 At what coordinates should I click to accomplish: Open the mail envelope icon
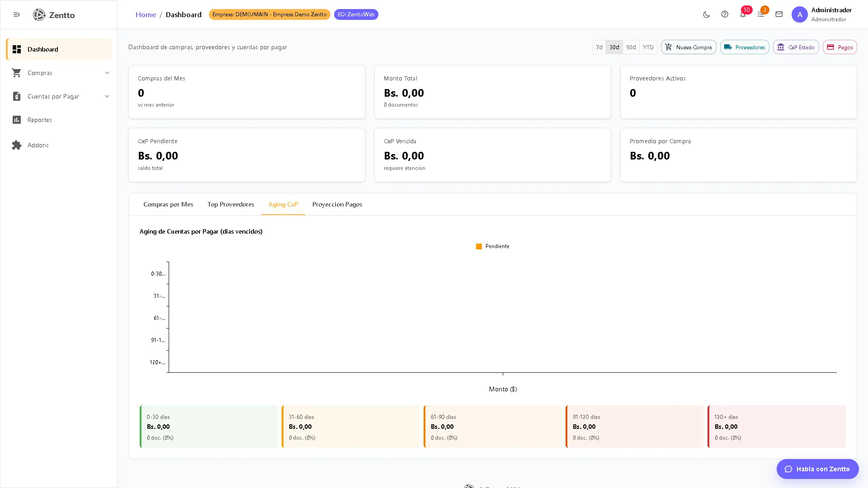coord(779,14)
